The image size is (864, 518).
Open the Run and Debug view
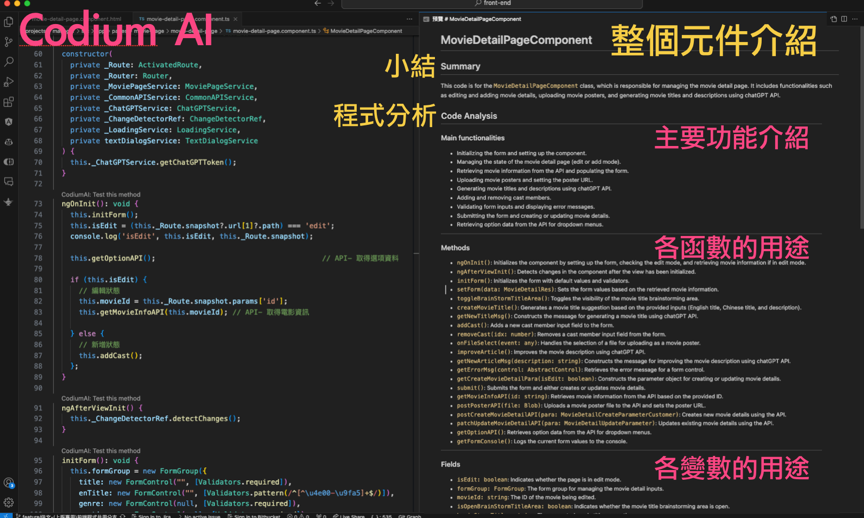tap(9, 82)
